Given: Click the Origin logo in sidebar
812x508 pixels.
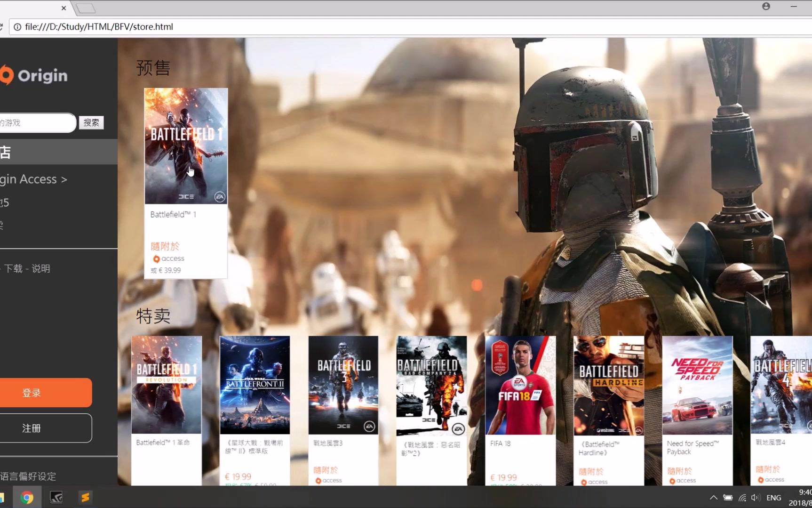Looking at the screenshot, I should click(x=33, y=75).
